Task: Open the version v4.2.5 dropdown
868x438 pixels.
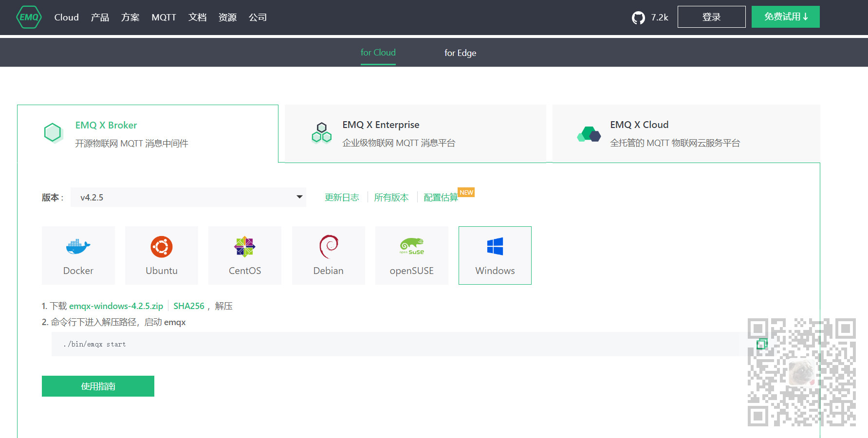Action: (188, 197)
